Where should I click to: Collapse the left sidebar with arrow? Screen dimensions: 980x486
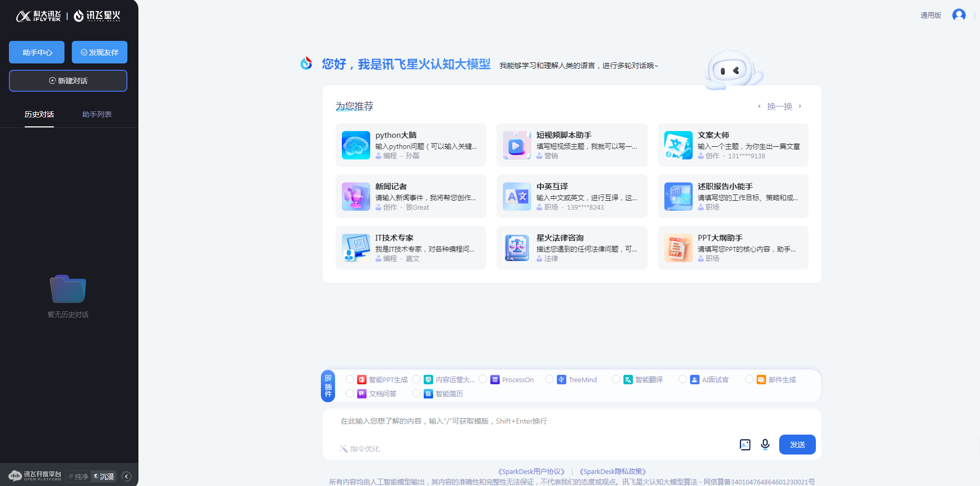pos(126,476)
